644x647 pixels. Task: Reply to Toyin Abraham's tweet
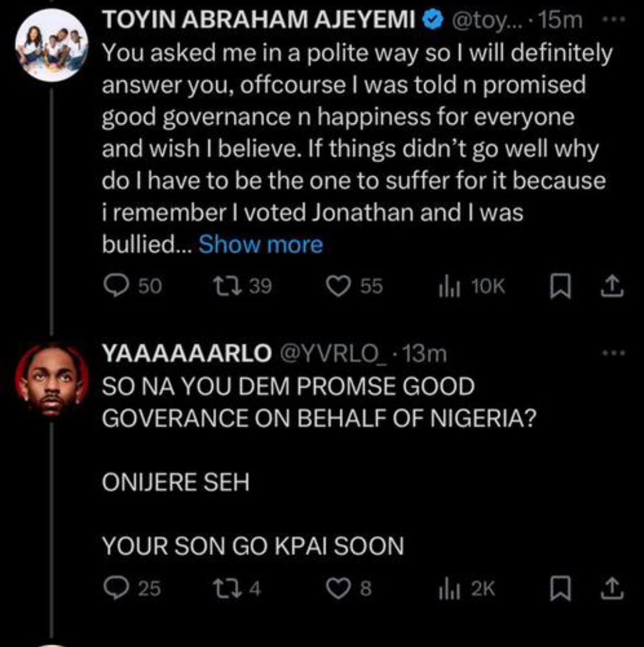pos(115,286)
